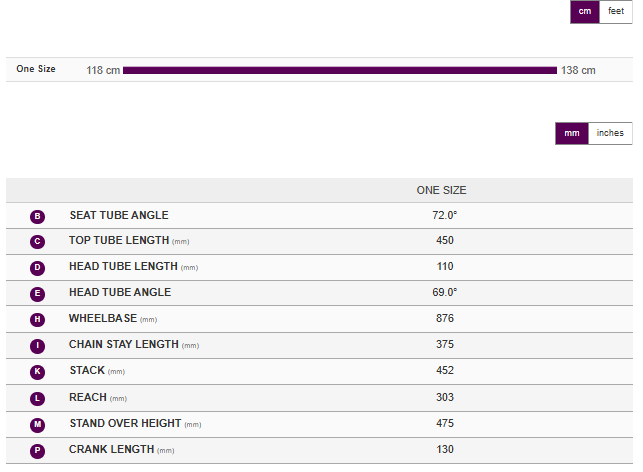
Task: Switch rider height units to feet
Action: coord(616,11)
